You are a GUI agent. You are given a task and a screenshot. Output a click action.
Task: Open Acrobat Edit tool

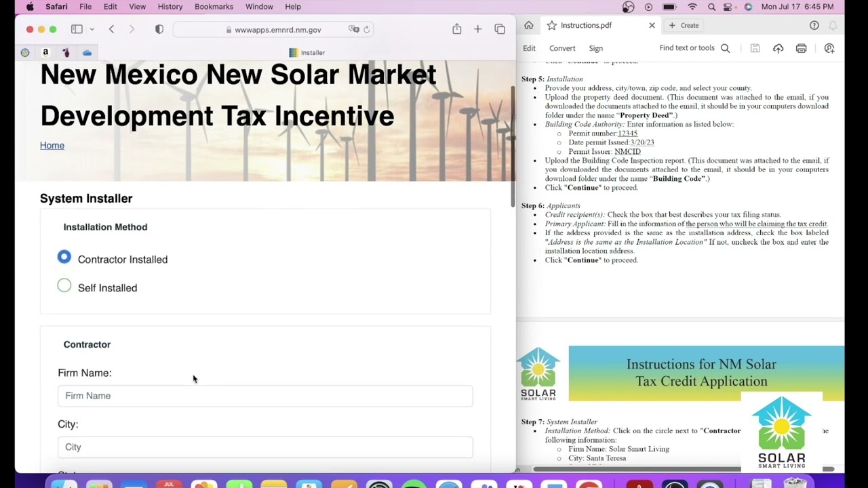point(529,48)
